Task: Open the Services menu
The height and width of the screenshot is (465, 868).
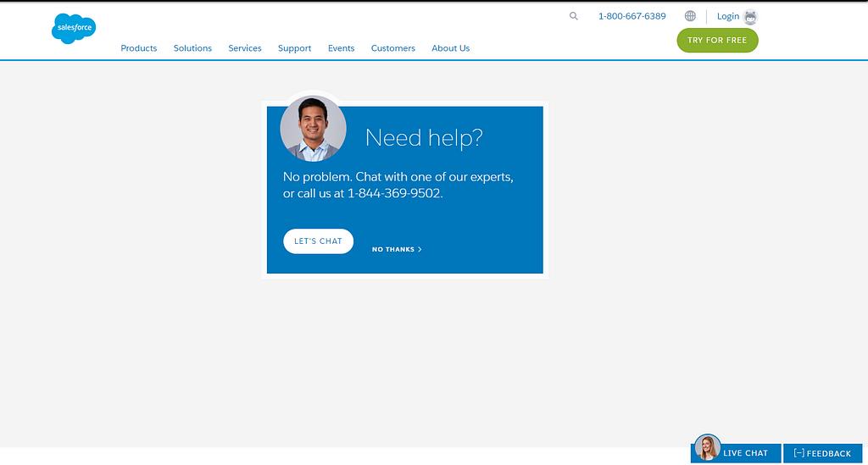Action: click(245, 48)
